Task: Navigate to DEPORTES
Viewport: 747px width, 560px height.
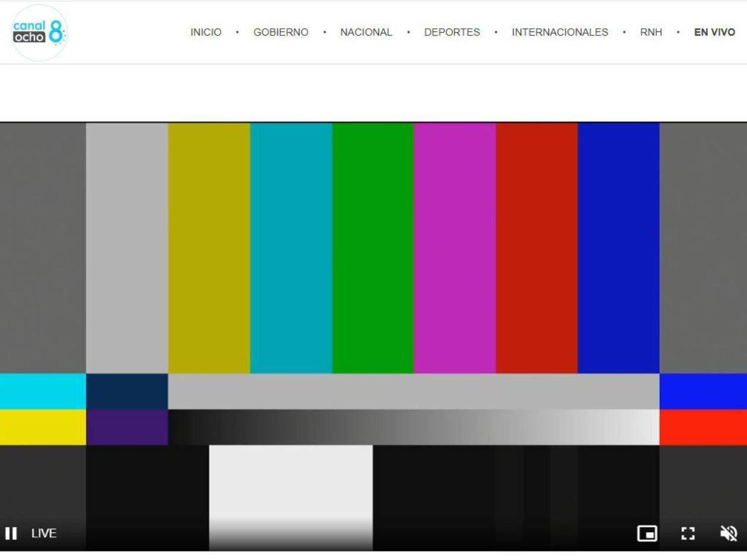Action: coord(452,33)
